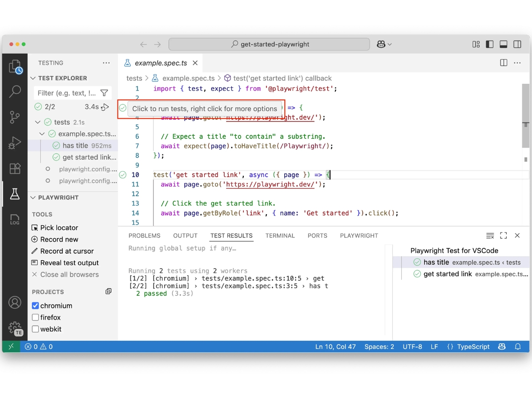
Task: Open the Copilot chat icon in title bar
Action: click(381, 44)
